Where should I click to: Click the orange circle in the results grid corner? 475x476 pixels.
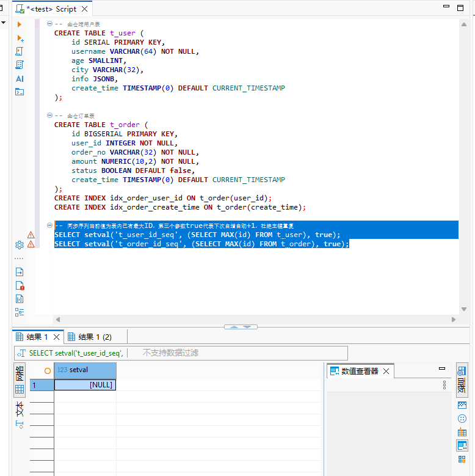48,371
